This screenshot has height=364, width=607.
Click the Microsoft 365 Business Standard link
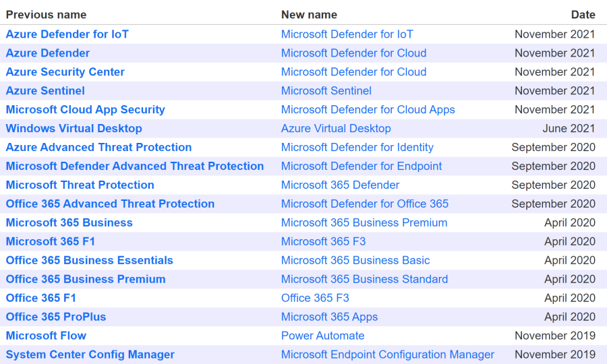point(365,279)
